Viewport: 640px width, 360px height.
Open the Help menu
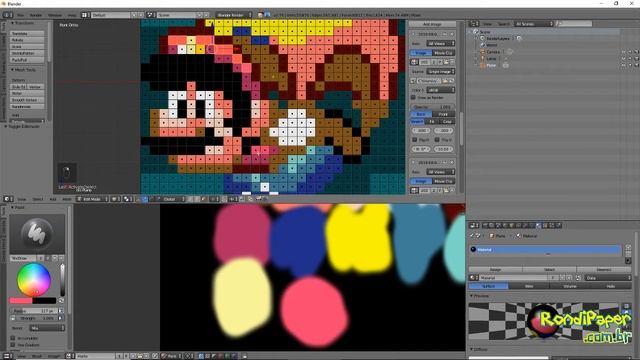click(72, 15)
